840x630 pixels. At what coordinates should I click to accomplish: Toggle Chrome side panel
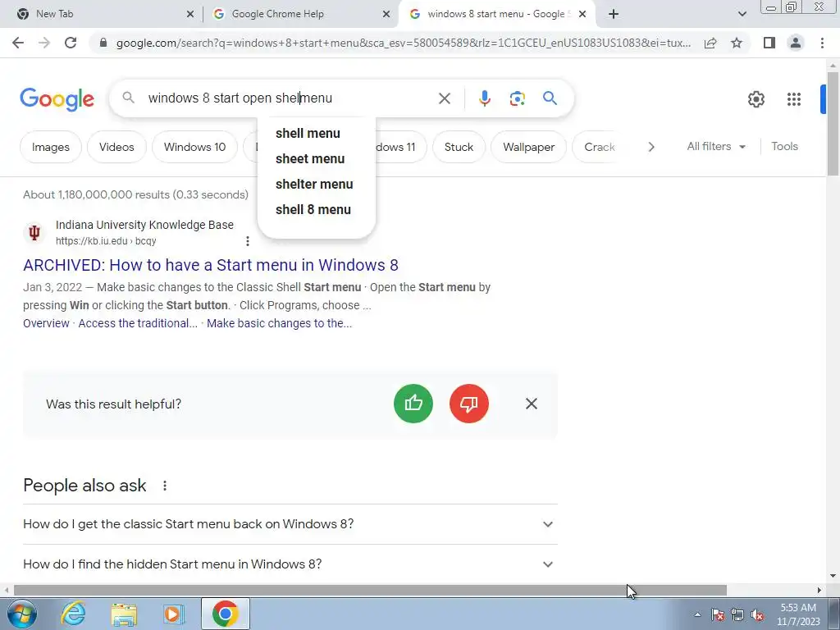click(x=769, y=43)
